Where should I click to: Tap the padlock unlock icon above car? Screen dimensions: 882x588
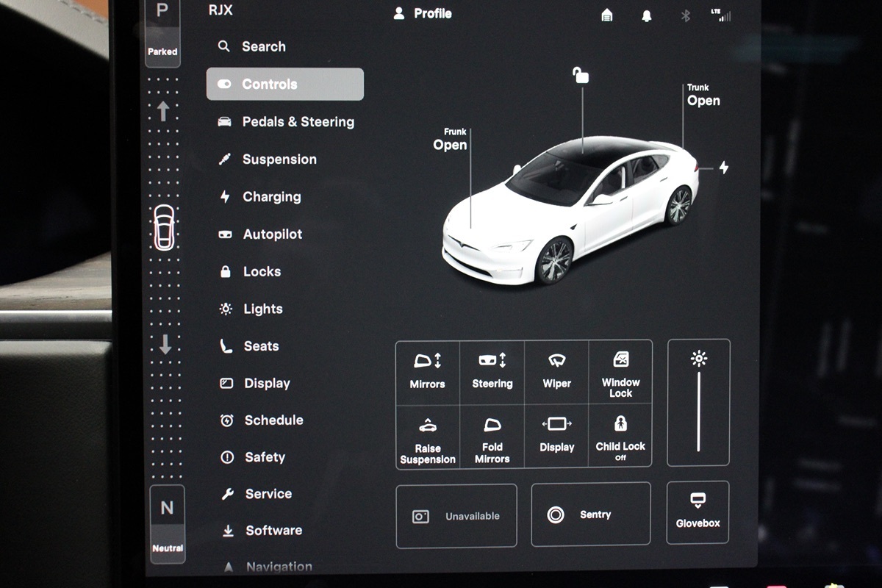(581, 76)
